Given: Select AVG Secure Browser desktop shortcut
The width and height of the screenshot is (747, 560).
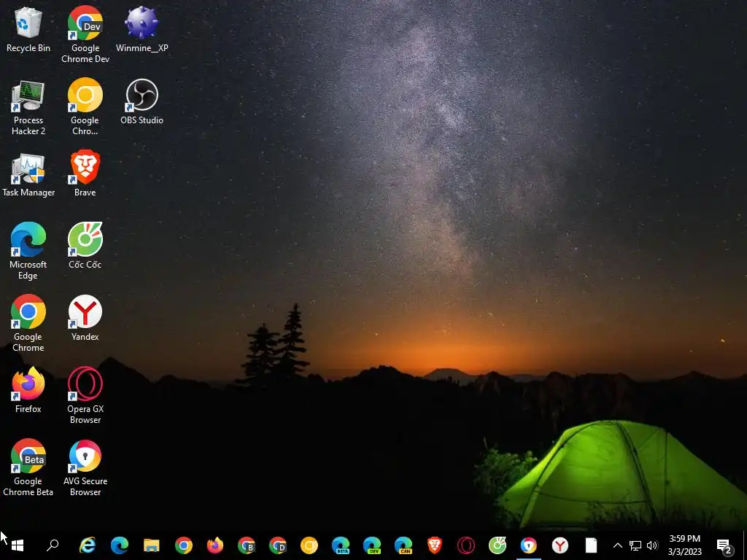Looking at the screenshot, I should [85, 469].
